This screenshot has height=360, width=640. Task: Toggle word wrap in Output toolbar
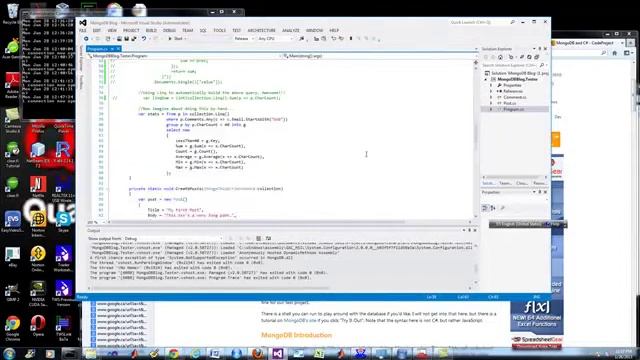tap(268, 238)
